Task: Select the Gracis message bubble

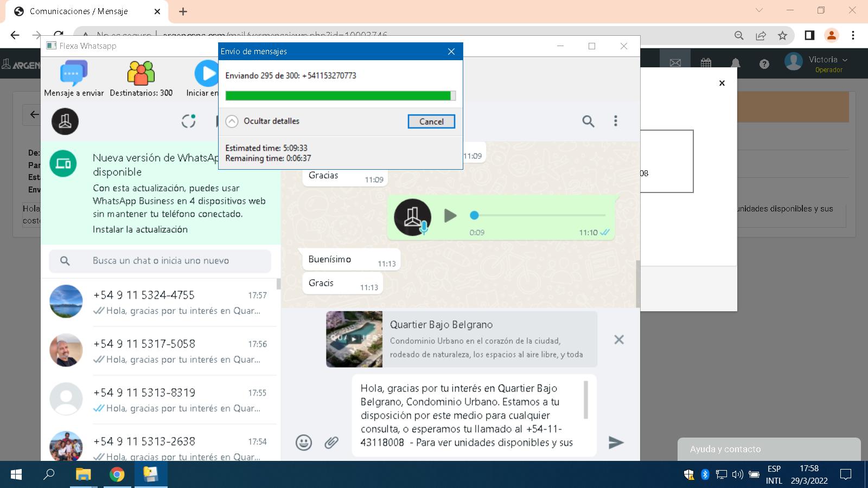Action: click(343, 284)
